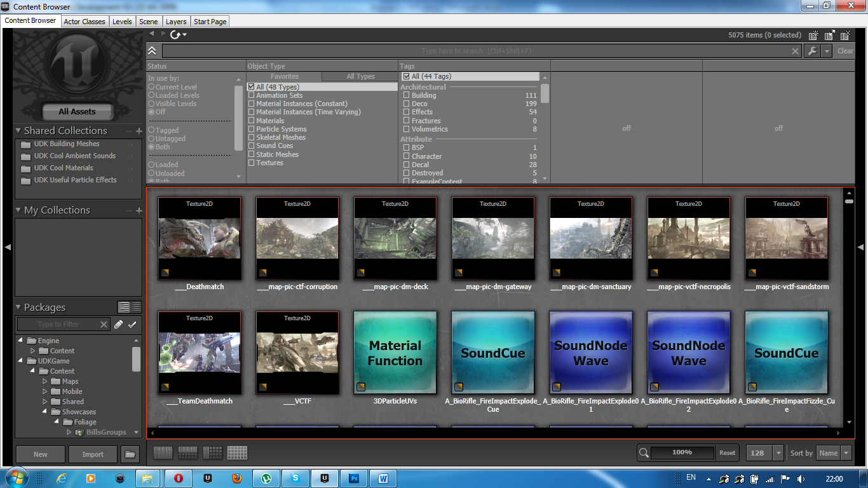Clear search text with the X icon

[795, 51]
